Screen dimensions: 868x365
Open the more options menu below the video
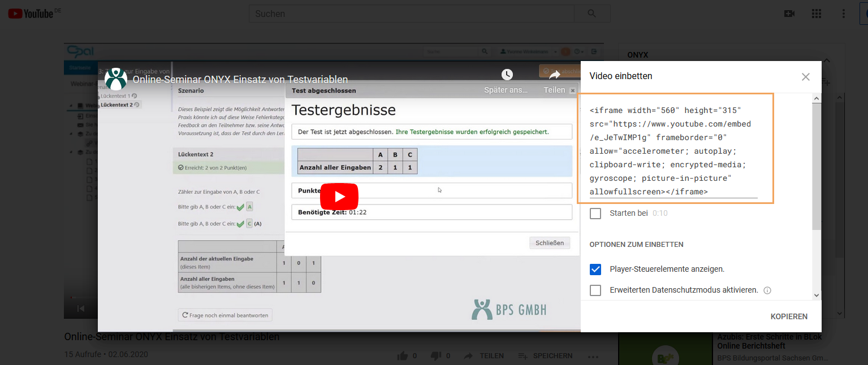[593, 355]
